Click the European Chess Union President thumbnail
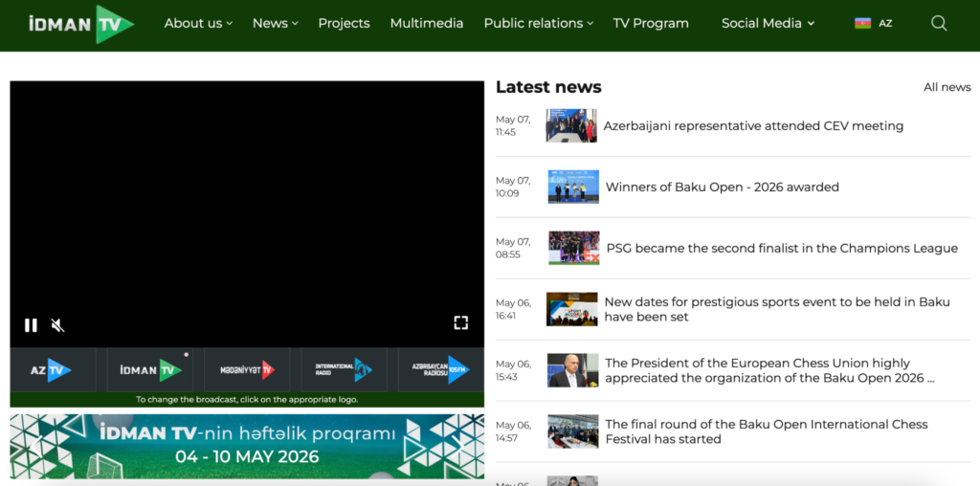 pos(572,370)
